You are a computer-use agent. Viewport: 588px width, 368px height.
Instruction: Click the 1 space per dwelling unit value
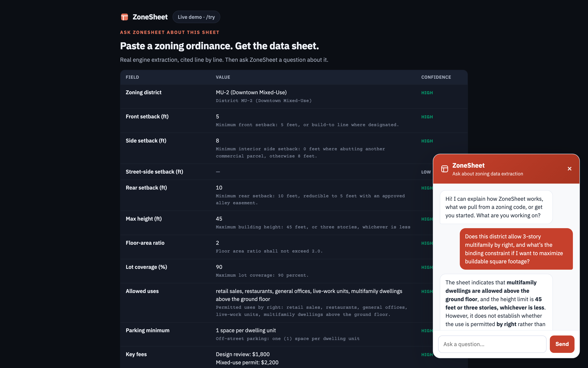pos(246,330)
